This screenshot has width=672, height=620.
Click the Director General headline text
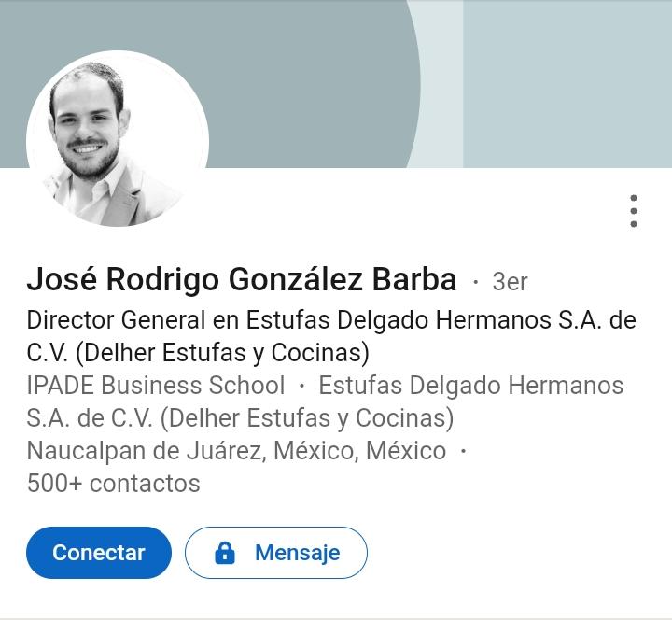330,336
